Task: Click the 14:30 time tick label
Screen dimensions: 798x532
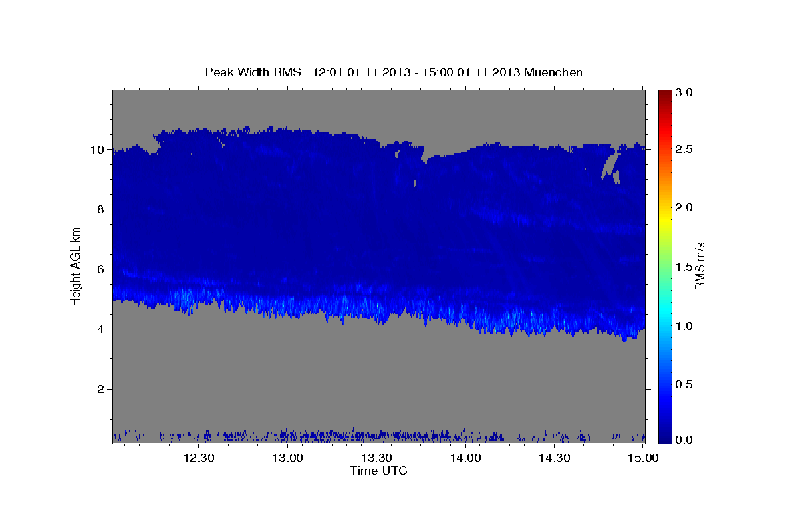Action: tap(554, 458)
